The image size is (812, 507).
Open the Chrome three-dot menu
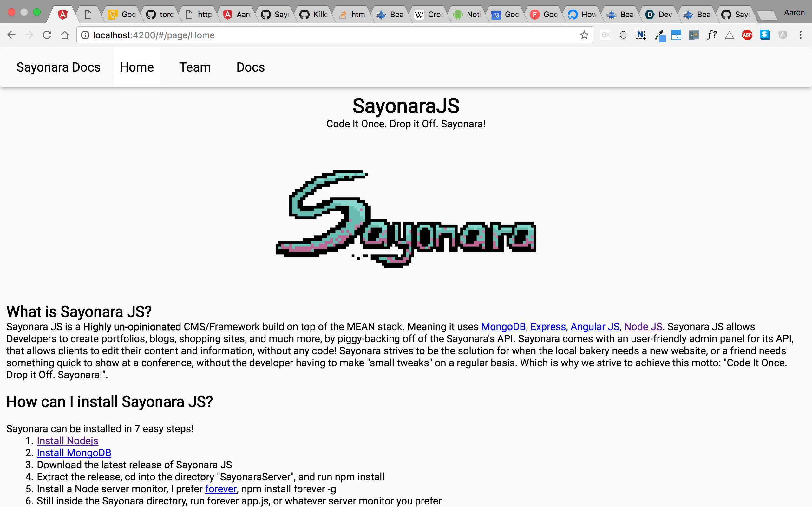[x=800, y=35]
